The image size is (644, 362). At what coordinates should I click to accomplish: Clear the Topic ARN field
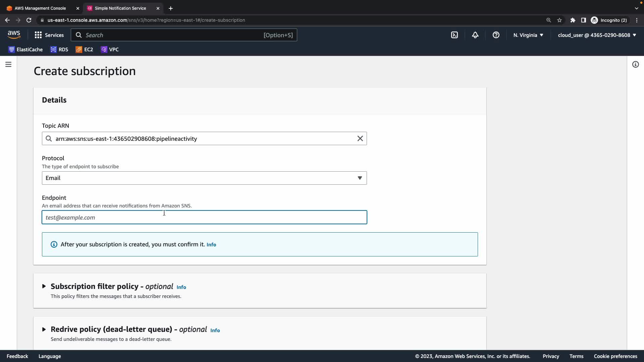360,138
